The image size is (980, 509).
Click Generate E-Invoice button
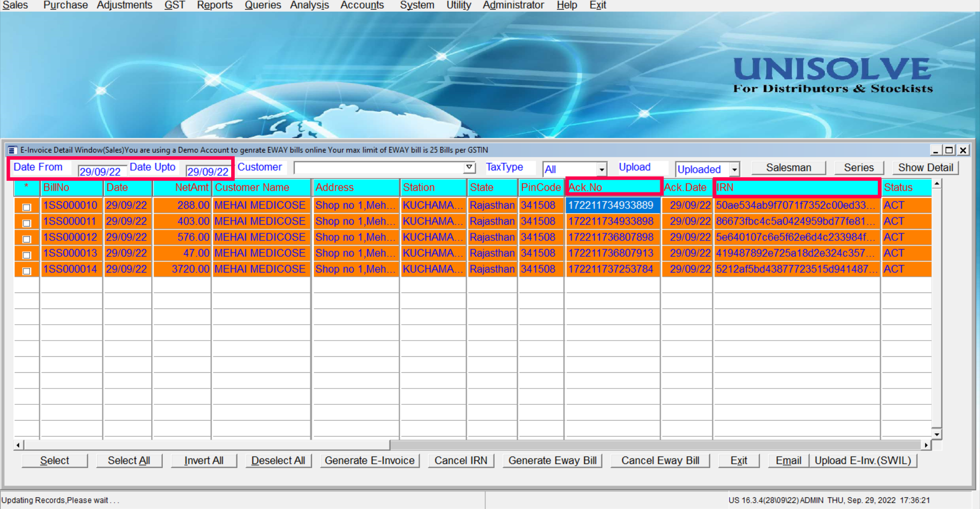pos(370,460)
